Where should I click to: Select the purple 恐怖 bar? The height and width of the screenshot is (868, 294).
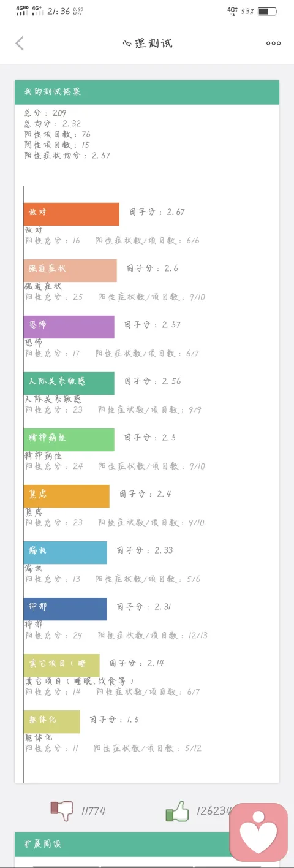click(69, 327)
